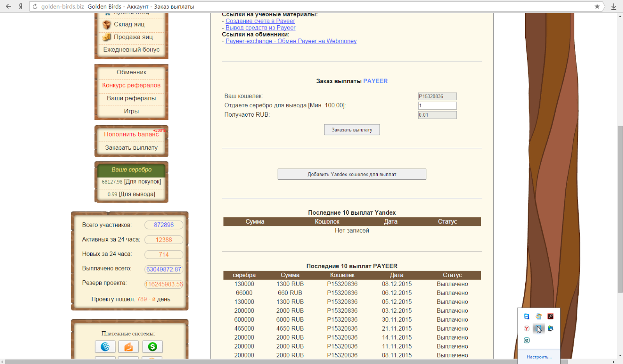Screen dimensions: 623x364
Task: Click 'Ваше серебро' panel header
Action: coord(132,170)
